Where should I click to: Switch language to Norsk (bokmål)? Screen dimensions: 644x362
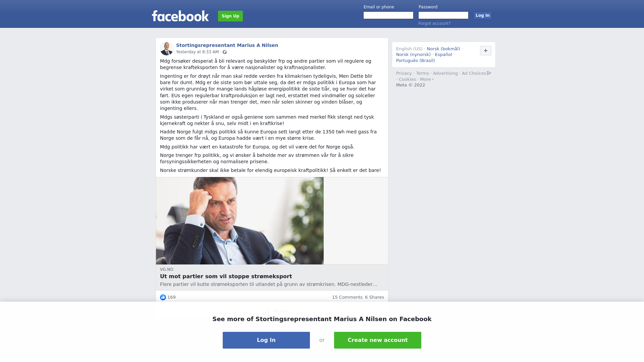tap(443, 49)
